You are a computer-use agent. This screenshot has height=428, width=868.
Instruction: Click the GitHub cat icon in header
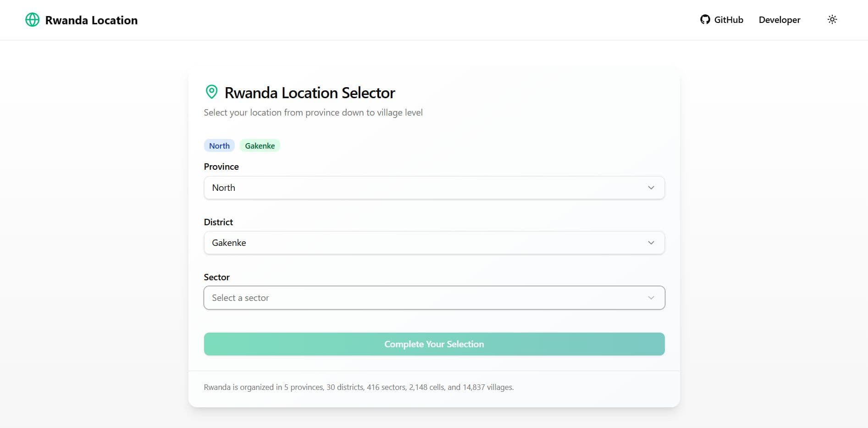(x=706, y=19)
